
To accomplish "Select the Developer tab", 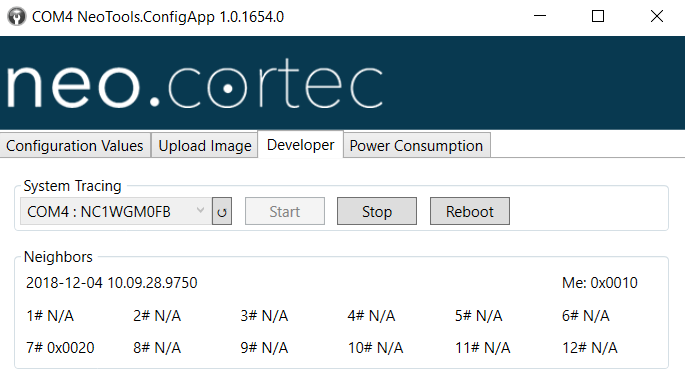I will 301,145.
